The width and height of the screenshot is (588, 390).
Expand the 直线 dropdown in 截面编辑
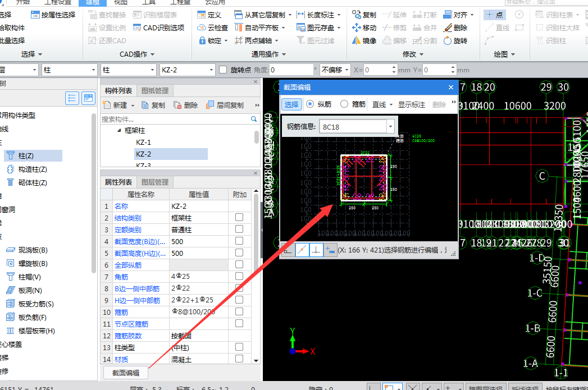tap(391, 104)
